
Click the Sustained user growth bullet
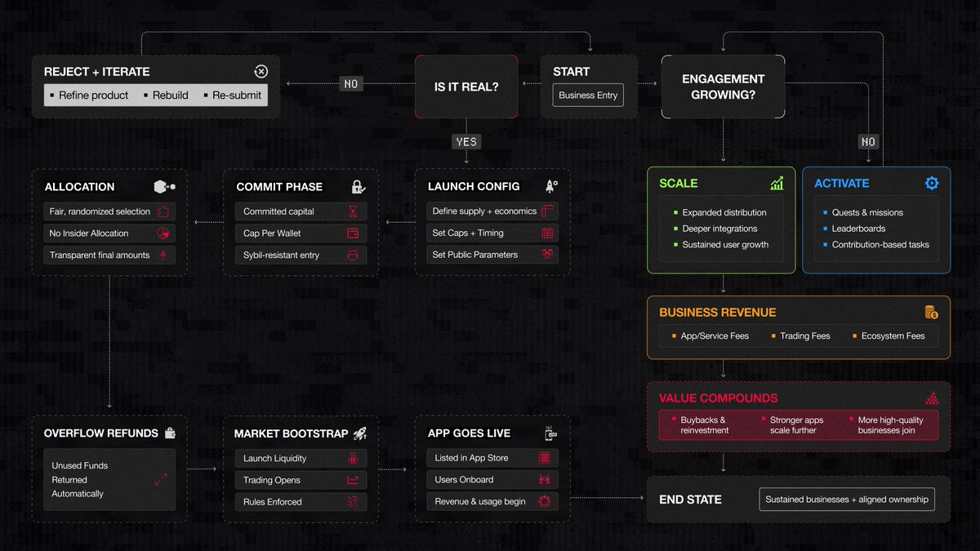pyautogui.click(x=725, y=245)
